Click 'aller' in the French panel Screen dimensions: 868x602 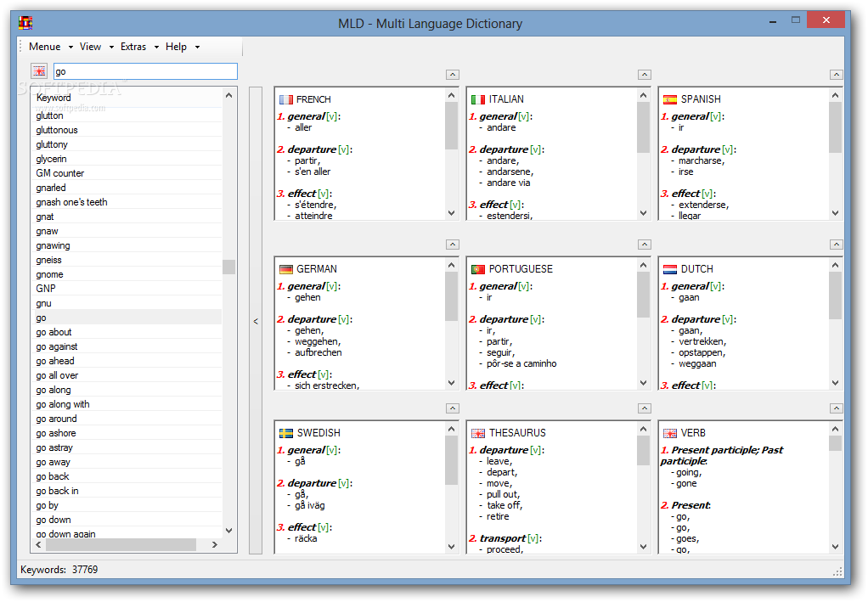(303, 128)
